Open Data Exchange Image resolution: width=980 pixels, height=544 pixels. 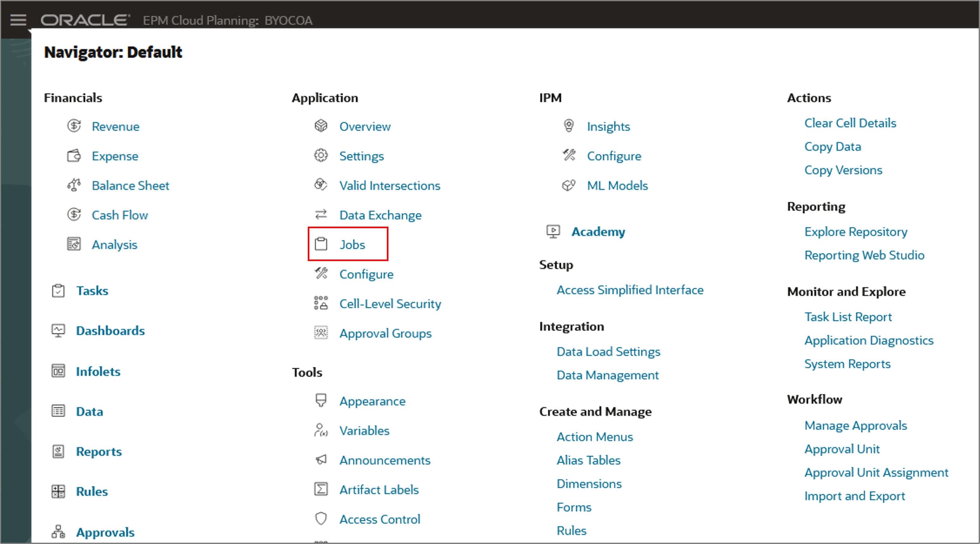point(381,215)
